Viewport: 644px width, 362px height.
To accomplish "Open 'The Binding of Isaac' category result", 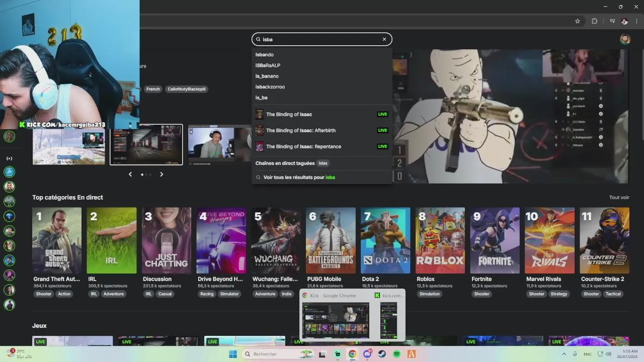I will point(322,114).
